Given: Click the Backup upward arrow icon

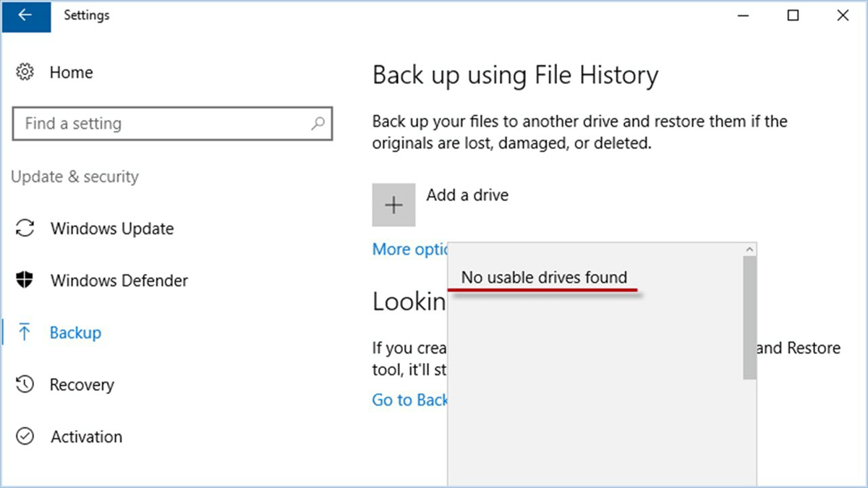Looking at the screenshot, I should tap(25, 333).
